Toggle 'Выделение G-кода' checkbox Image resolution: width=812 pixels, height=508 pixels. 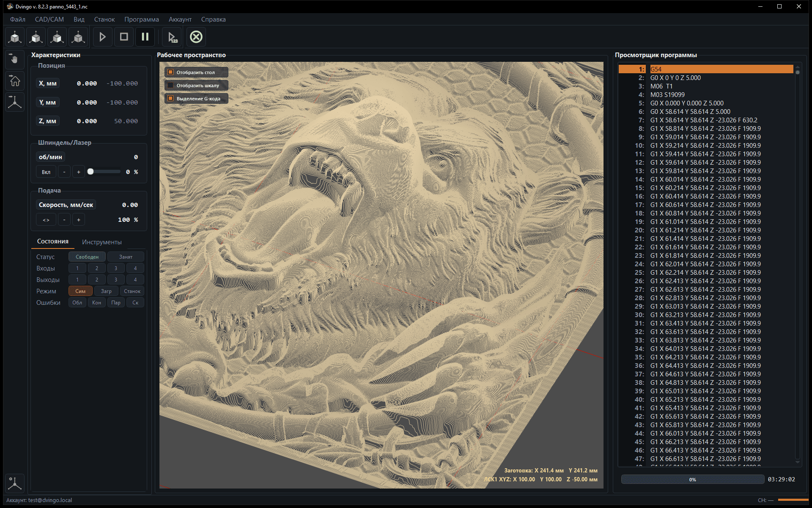[170, 99]
